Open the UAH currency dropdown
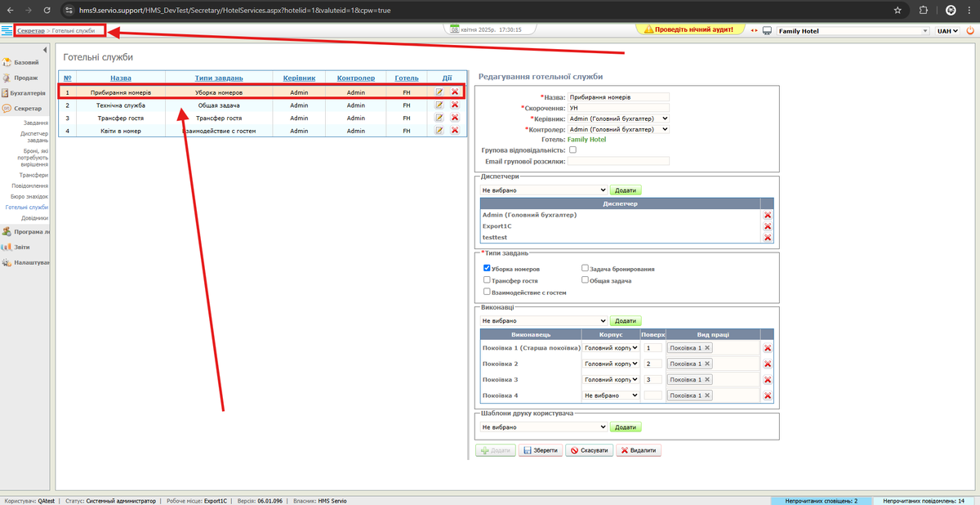The height and width of the screenshot is (505, 980). [x=947, y=30]
